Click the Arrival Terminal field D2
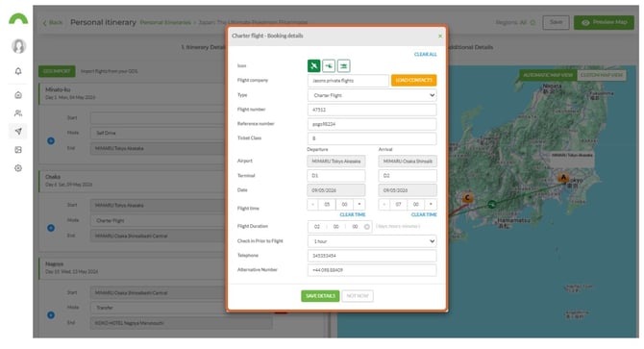 [408, 176]
